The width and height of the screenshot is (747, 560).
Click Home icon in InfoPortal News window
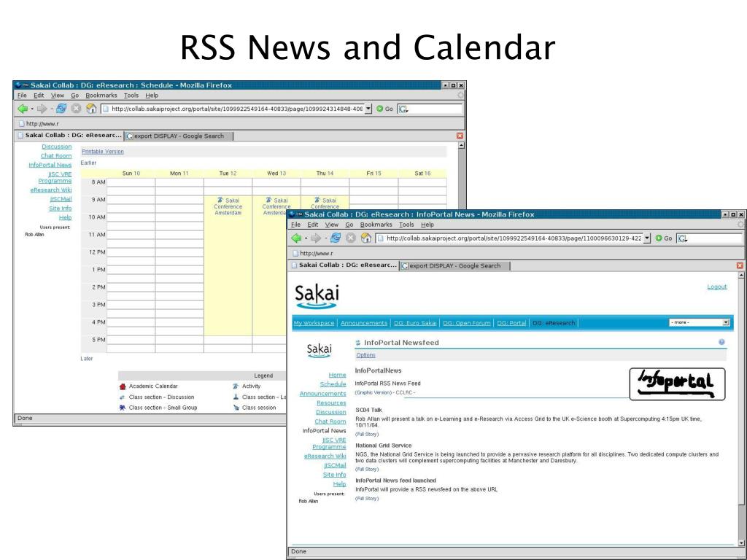366,238
